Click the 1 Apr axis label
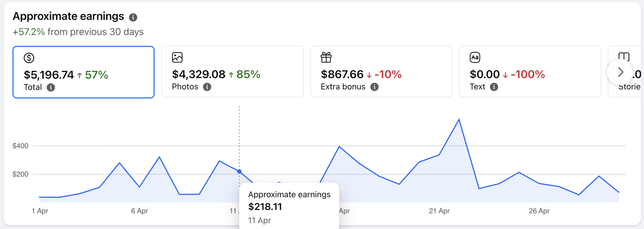 [40, 211]
